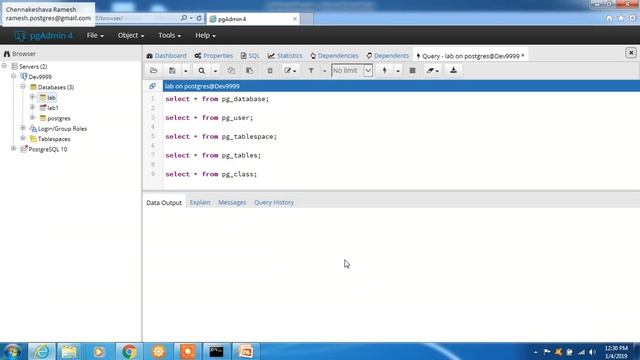
Task: Switch to the Dependencies tab
Action: click(x=334, y=56)
